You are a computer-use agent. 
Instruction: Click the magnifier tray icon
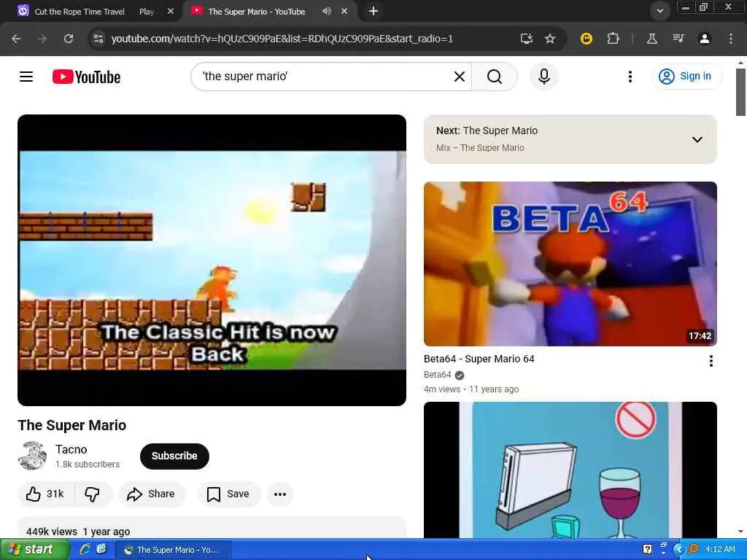point(693,549)
